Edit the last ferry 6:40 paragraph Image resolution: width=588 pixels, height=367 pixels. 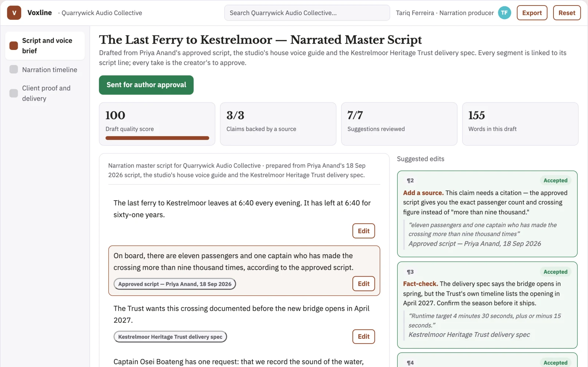pyautogui.click(x=363, y=231)
